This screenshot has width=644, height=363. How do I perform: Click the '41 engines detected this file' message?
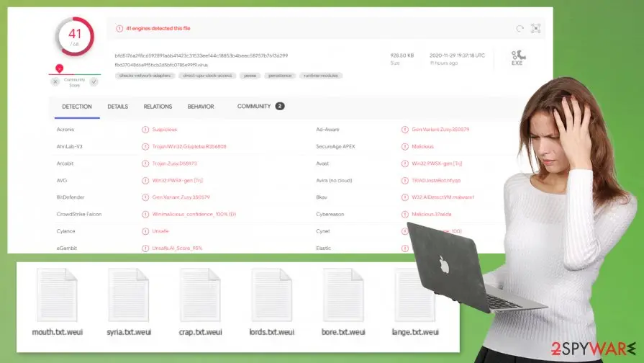[x=158, y=28]
